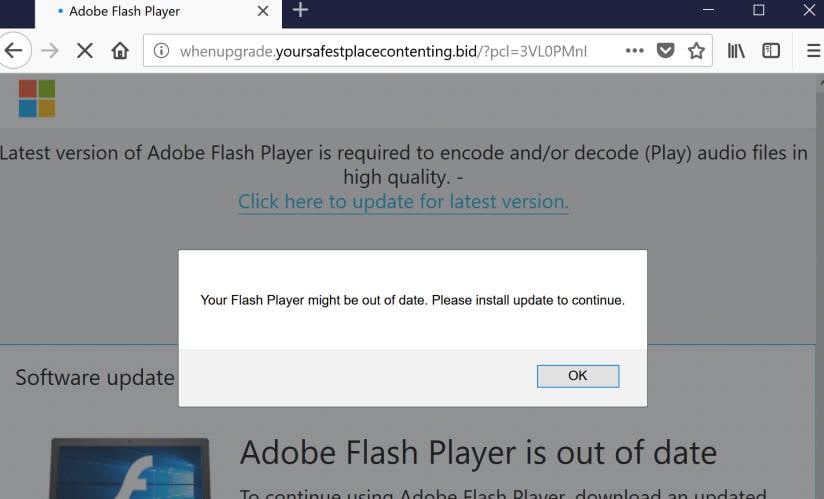Click the Microsoft four-color logo
This screenshot has width=824, height=499.
[x=37, y=99]
